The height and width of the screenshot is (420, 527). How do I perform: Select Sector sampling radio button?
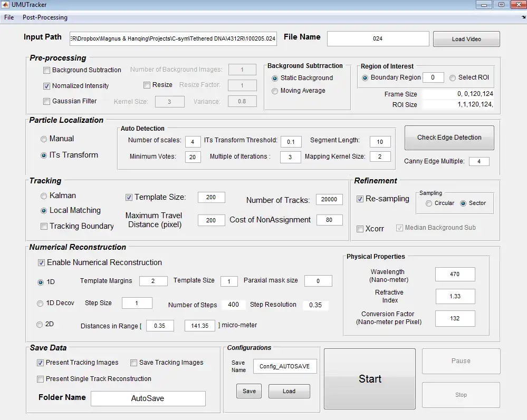point(463,203)
